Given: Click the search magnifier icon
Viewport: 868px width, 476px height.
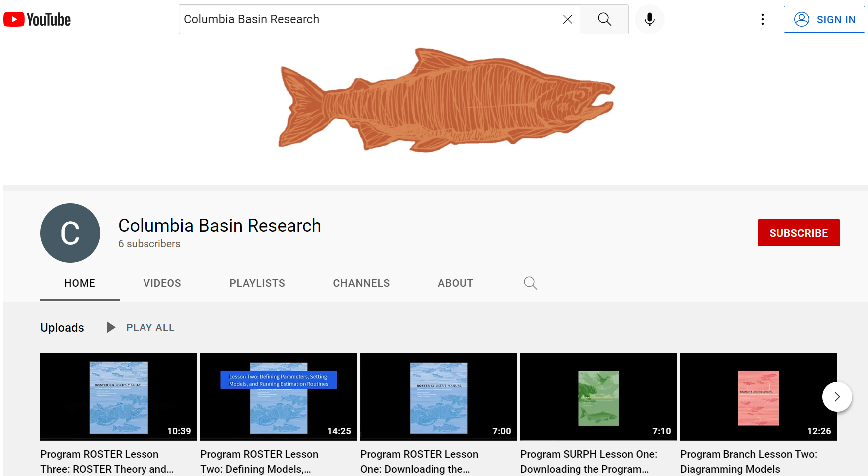Looking at the screenshot, I should pos(604,19).
